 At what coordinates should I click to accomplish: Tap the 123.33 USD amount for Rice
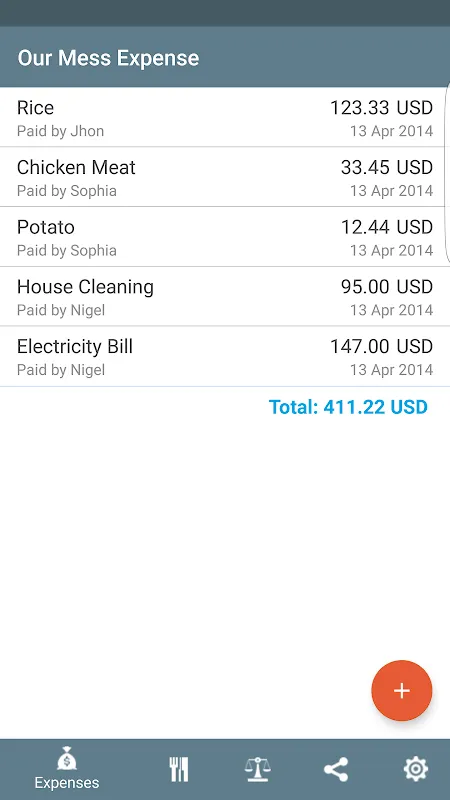pyautogui.click(x=381, y=108)
